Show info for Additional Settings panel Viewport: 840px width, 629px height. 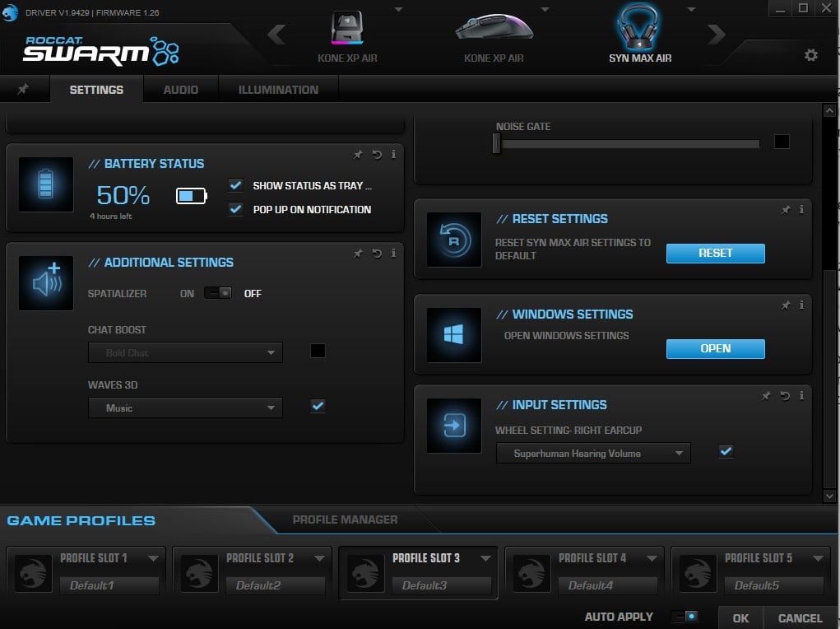pyautogui.click(x=394, y=253)
